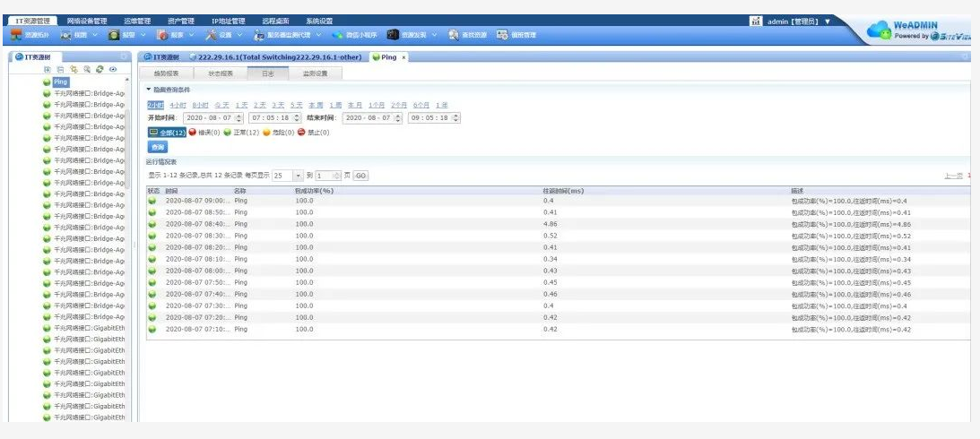This screenshot has height=439, width=980.
Task: Click the icon left of admin username
Action: pyautogui.click(x=756, y=22)
